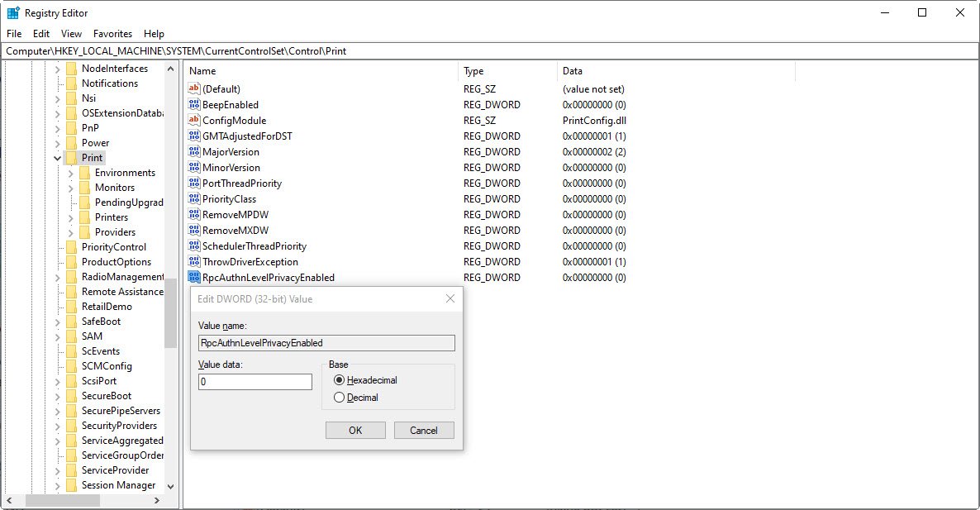Click the tree pane scroll down arrow
The width and height of the screenshot is (980, 510).
(170, 486)
